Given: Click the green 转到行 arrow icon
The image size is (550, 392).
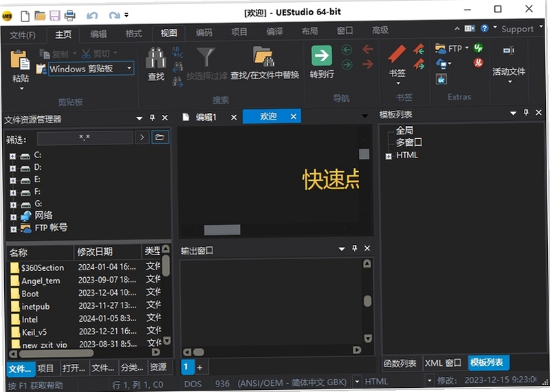Looking at the screenshot, I should coord(322,56).
